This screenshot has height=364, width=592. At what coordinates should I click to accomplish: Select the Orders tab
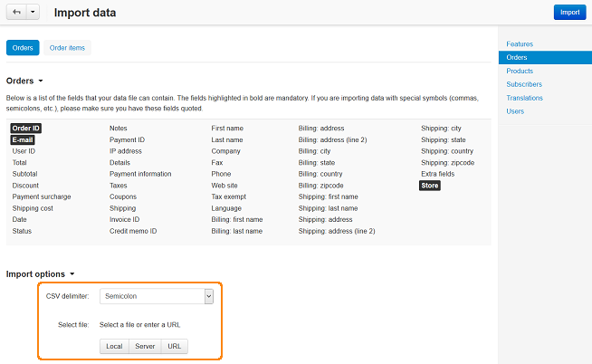23,48
